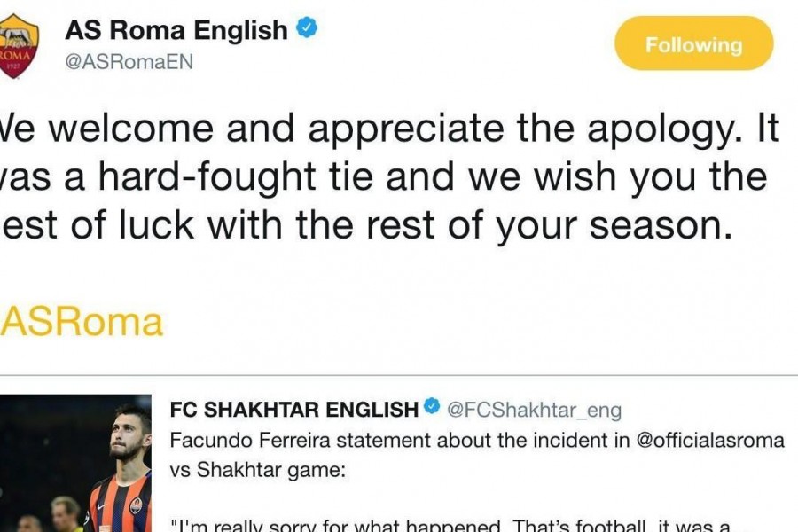Toggle the yellow Following button
Viewport: 798px width, 532px height.
[693, 43]
